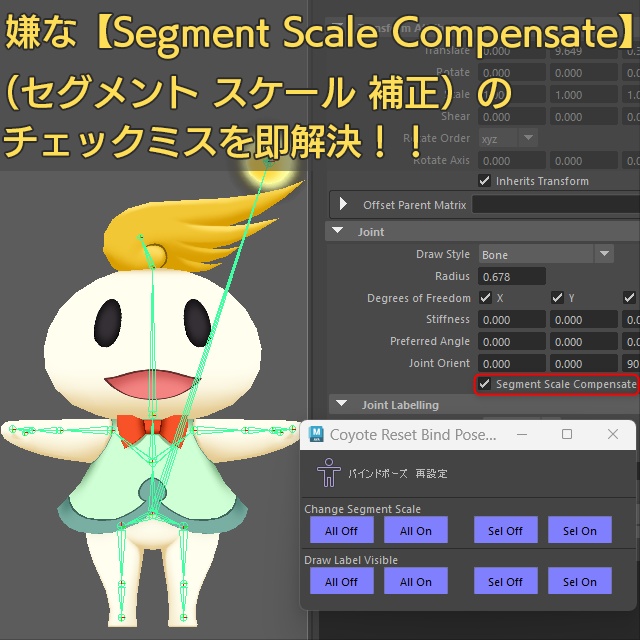Click the Preferred Angle X field
Image resolution: width=640 pixels, height=640 pixels.
pos(512,341)
